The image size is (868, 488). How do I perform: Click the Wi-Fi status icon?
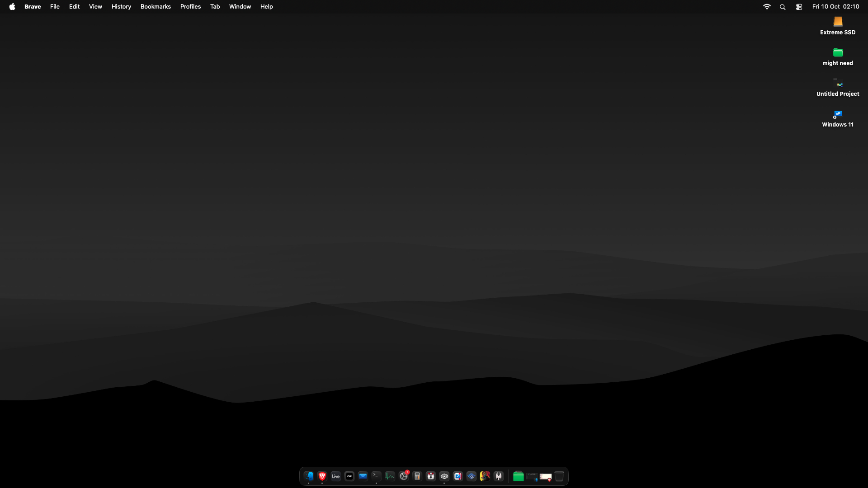pos(767,7)
